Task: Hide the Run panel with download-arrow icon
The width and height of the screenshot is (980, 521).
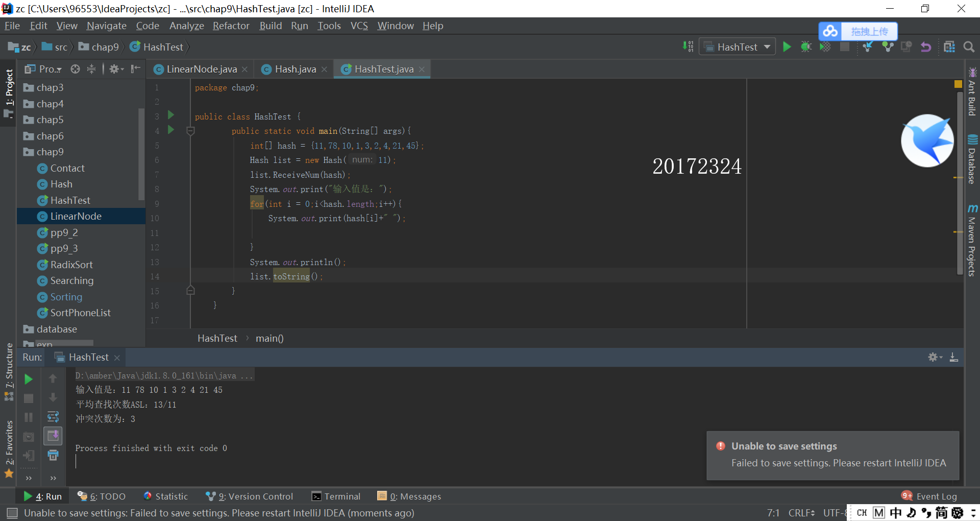Action: pos(953,357)
